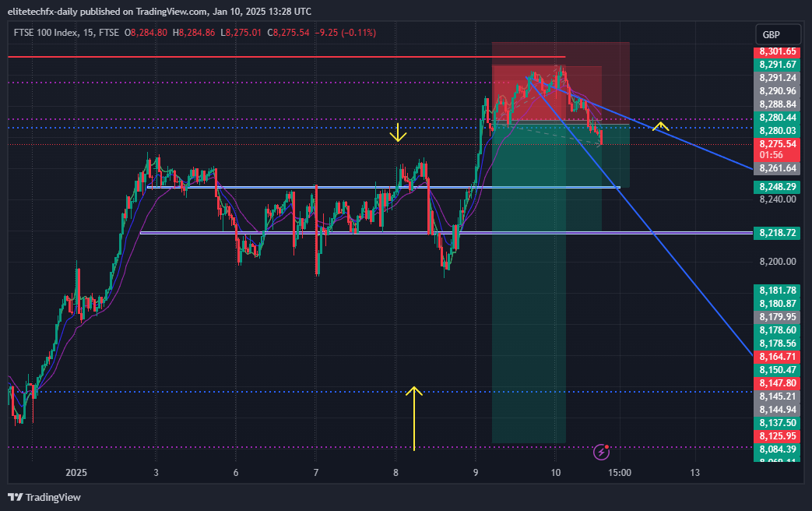Click the 8,137.50 price label

pyautogui.click(x=777, y=423)
